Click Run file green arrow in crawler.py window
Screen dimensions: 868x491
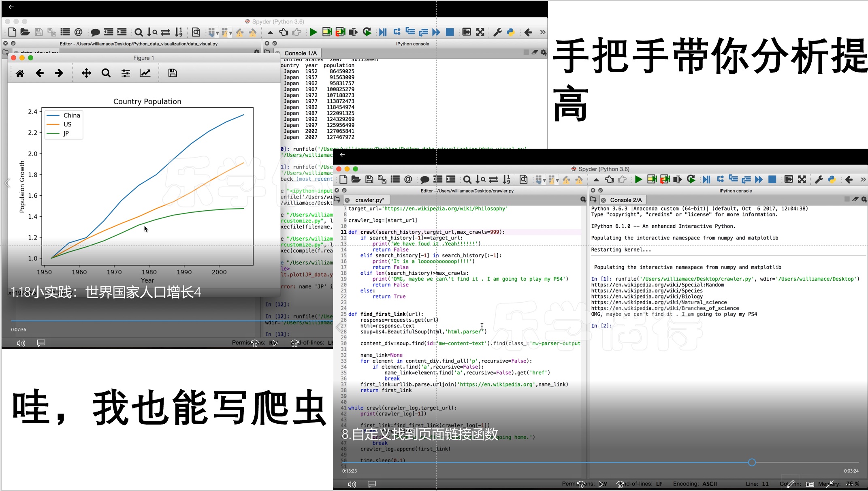point(638,179)
